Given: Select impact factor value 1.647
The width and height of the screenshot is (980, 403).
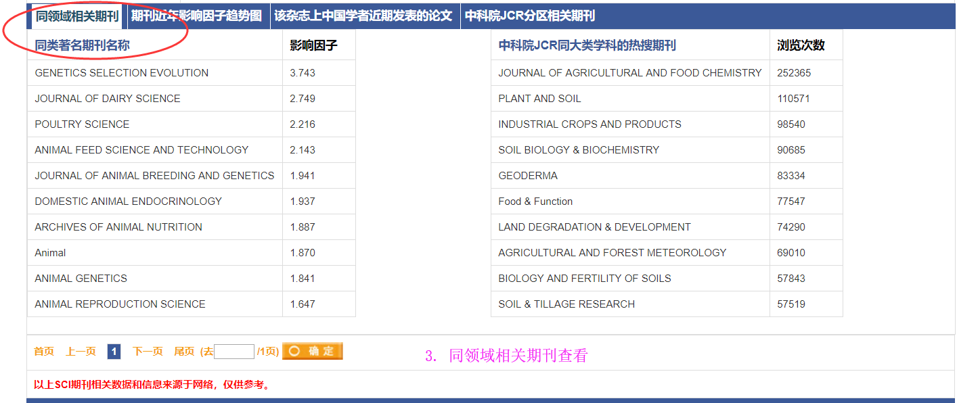Looking at the screenshot, I should [303, 304].
